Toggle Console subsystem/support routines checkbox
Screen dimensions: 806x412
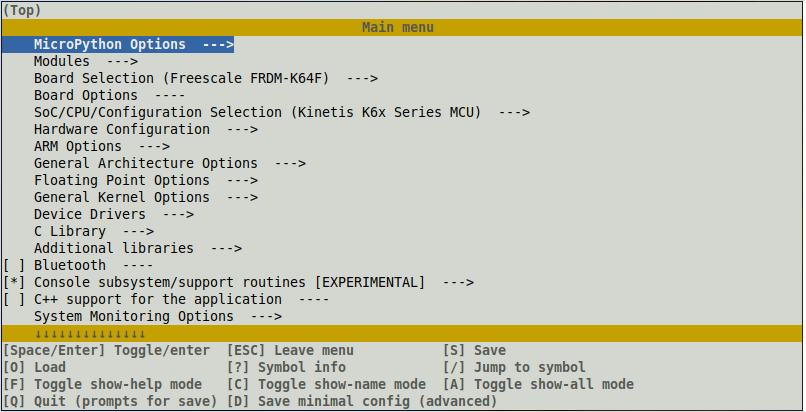point(14,282)
